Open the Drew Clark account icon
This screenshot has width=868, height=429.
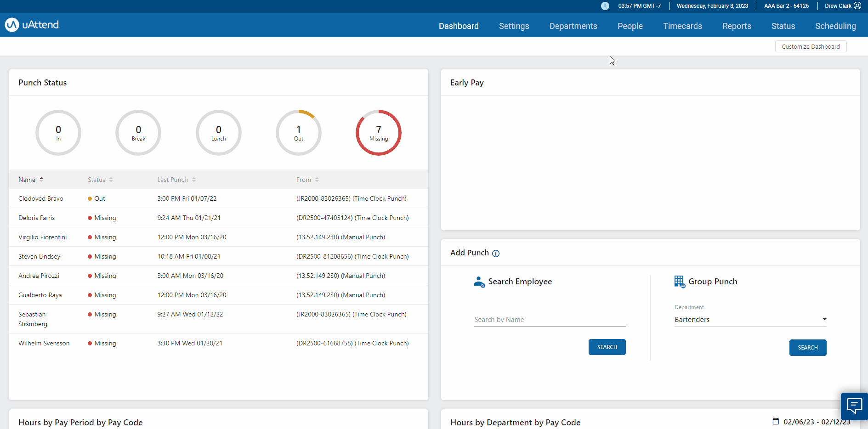859,6
